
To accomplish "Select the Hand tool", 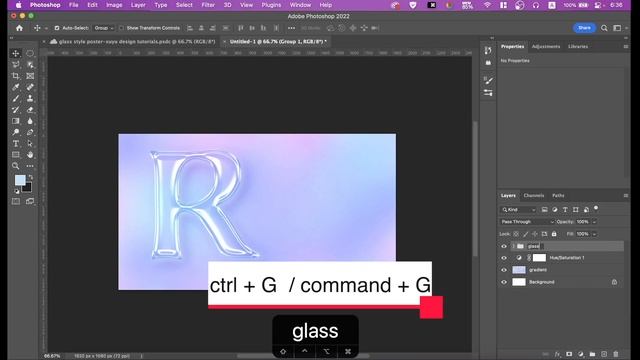I will click(30, 155).
